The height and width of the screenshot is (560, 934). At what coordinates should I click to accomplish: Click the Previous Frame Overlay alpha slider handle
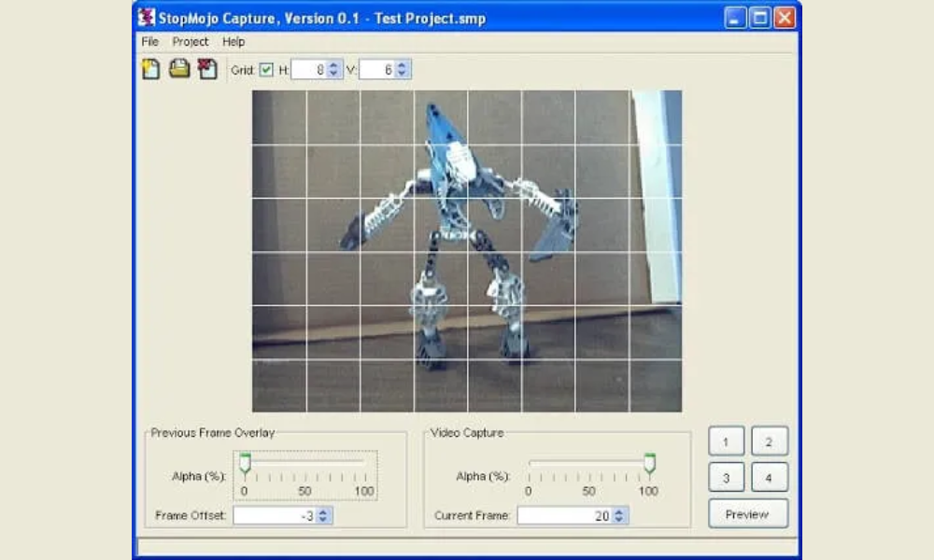coord(245,463)
